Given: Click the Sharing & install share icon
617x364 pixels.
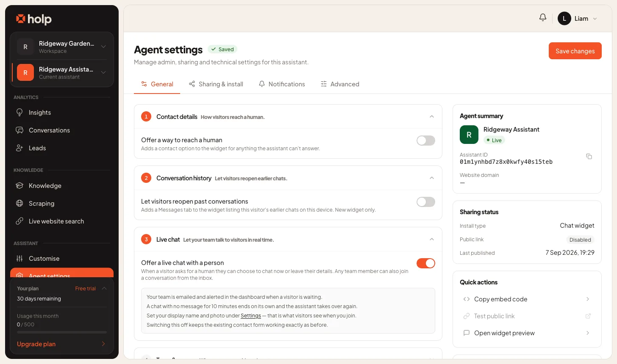Looking at the screenshot, I should pyautogui.click(x=192, y=84).
